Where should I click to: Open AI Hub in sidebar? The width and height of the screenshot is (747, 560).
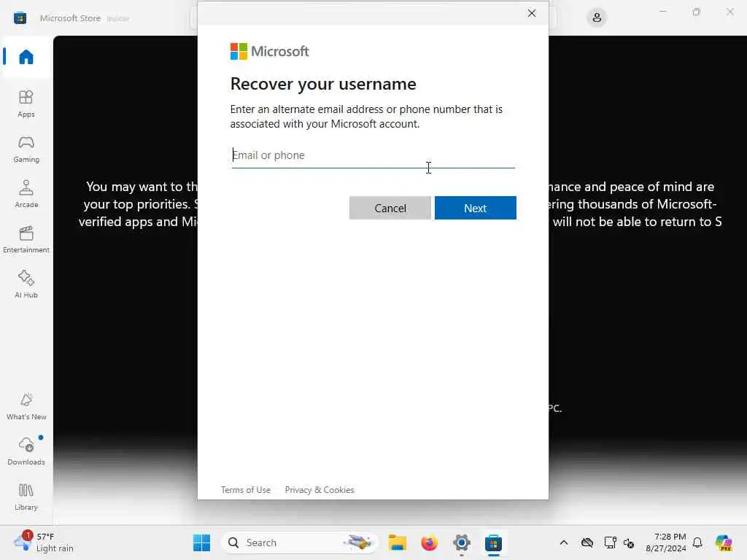26,285
